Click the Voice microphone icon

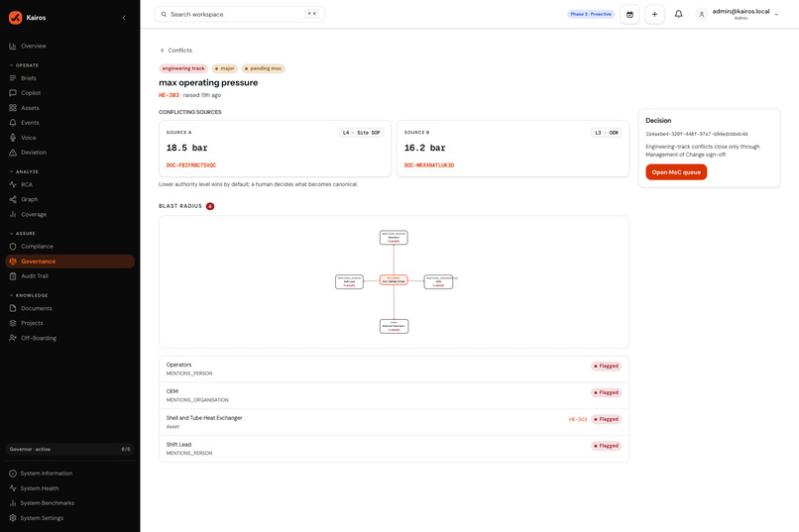coord(13,138)
